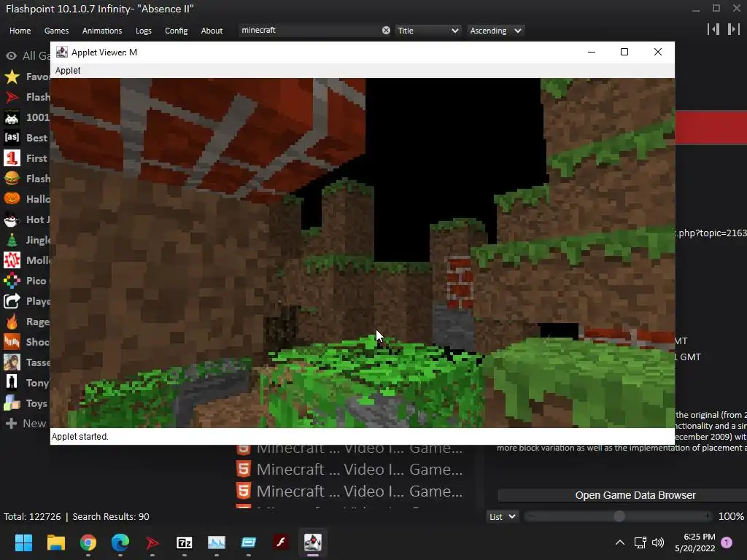Open the volume control in tray
747x560 pixels.
tap(658, 542)
